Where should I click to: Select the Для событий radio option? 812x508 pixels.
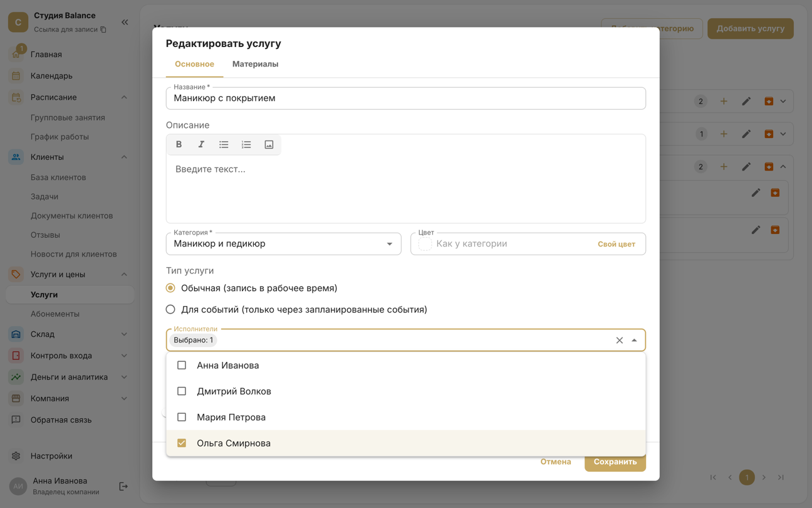coord(170,309)
